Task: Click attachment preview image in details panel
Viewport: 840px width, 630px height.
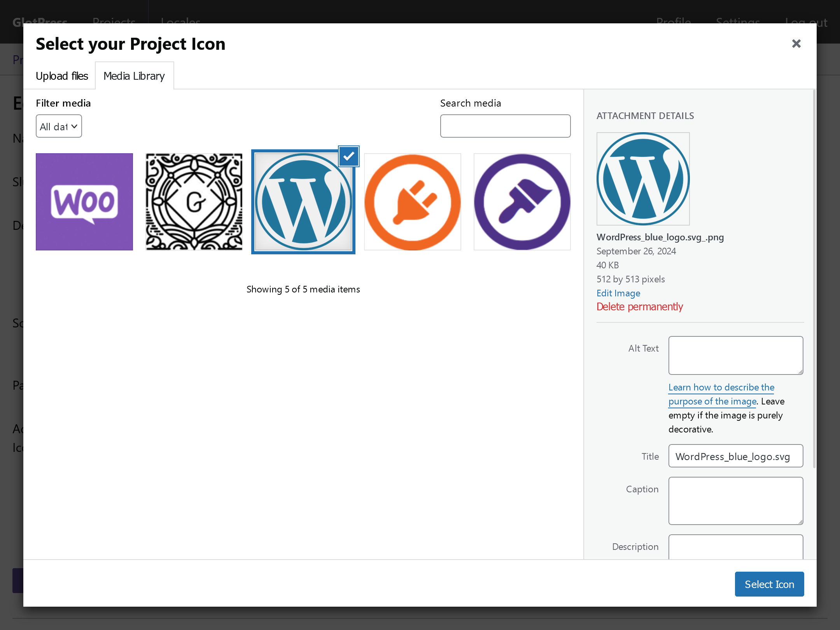Action: coord(643,179)
